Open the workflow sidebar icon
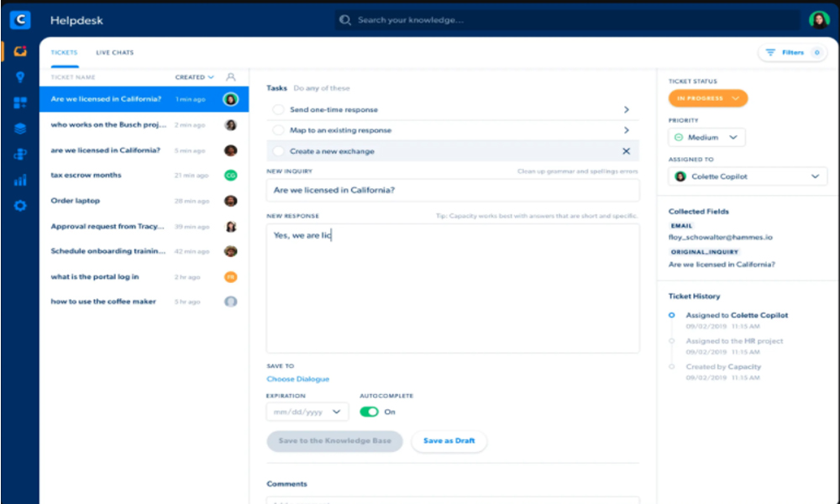Image resolution: width=840 pixels, height=504 pixels. pyautogui.click(x=20, y=155)
